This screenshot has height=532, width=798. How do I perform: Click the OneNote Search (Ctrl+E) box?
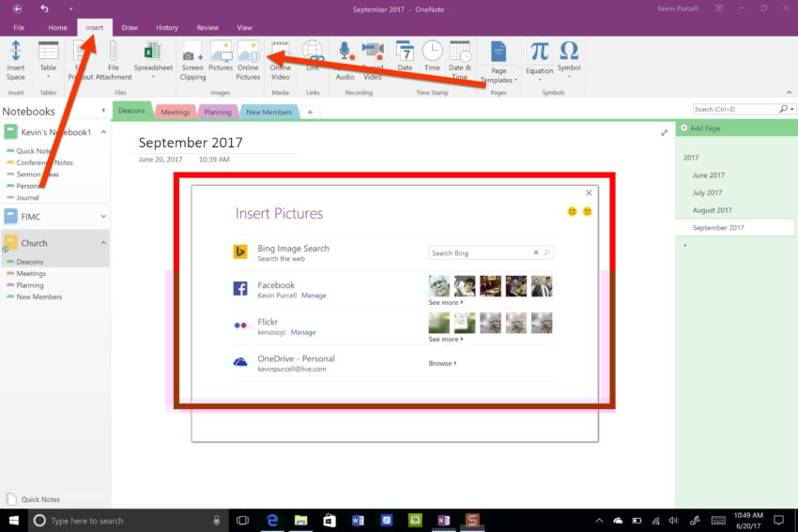(x=735, y=109)
